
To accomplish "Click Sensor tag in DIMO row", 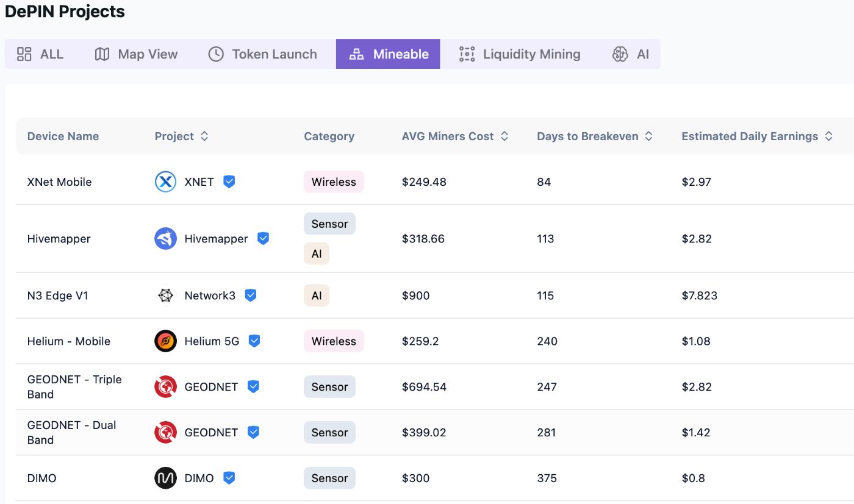I will [x=329, y=478].
